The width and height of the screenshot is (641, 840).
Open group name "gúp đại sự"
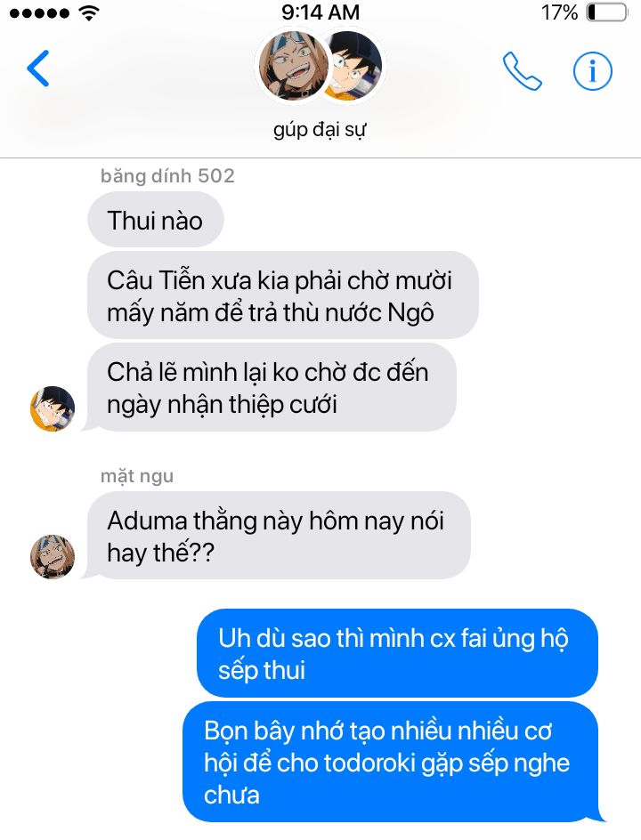click(320, 130)
